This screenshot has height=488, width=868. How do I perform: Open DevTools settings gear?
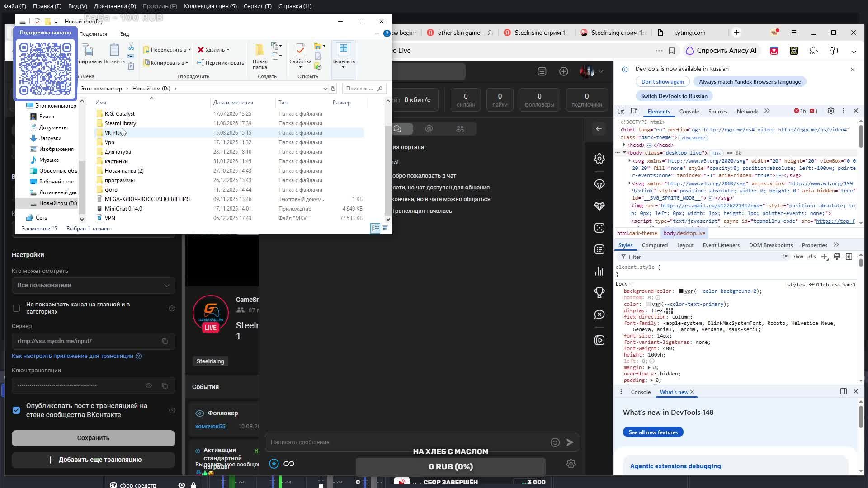click(831, 111)
